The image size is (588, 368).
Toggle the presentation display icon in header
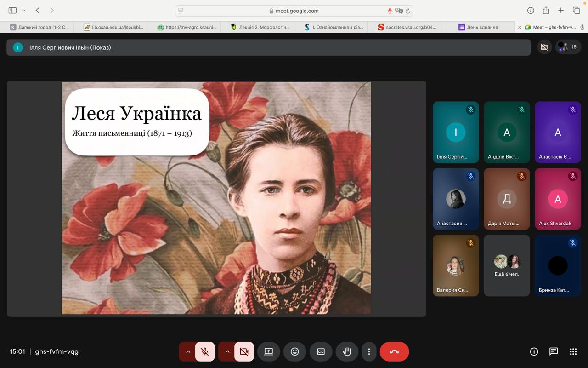click(544, 47)
